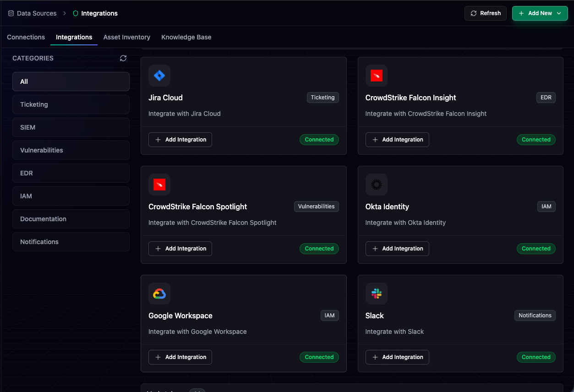574x392 pixels.
Task: Click the IAM tag on Google Workspace
Action: pos(330,316)
